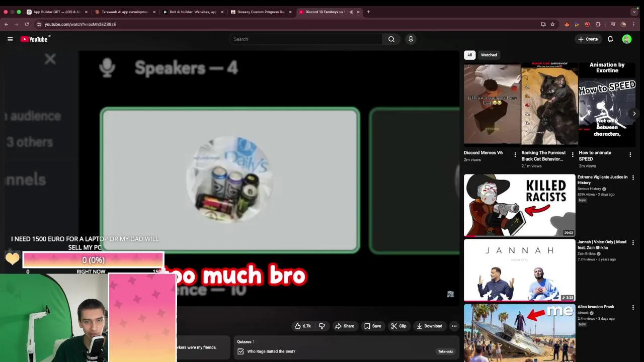Click the Create button

[588, 39]
